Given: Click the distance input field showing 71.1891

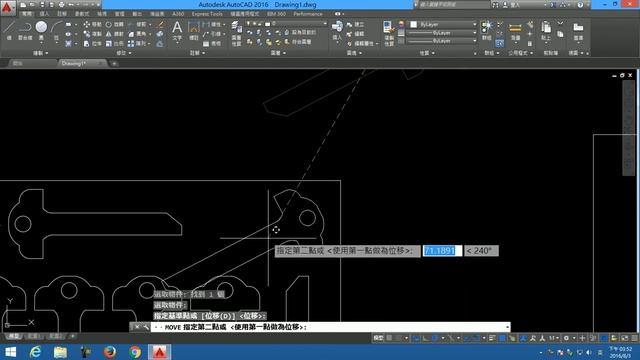Looking at the screenshot, I should [x=442, y=251].
